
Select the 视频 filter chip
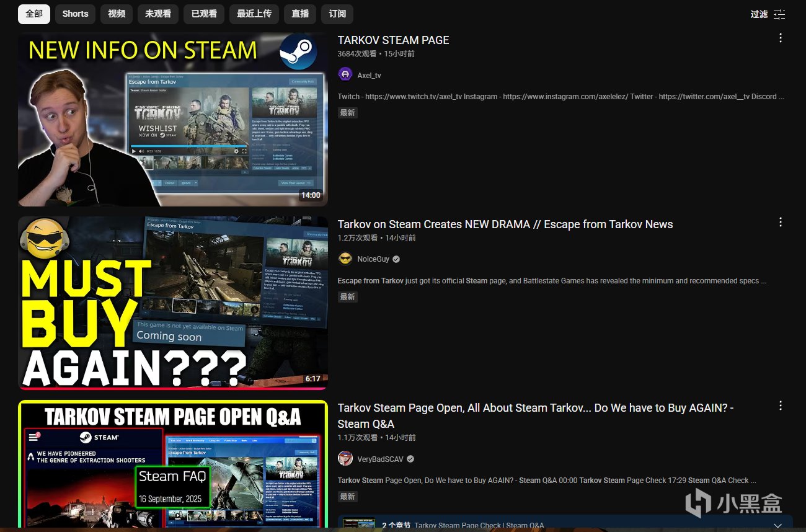coord(117,14)
